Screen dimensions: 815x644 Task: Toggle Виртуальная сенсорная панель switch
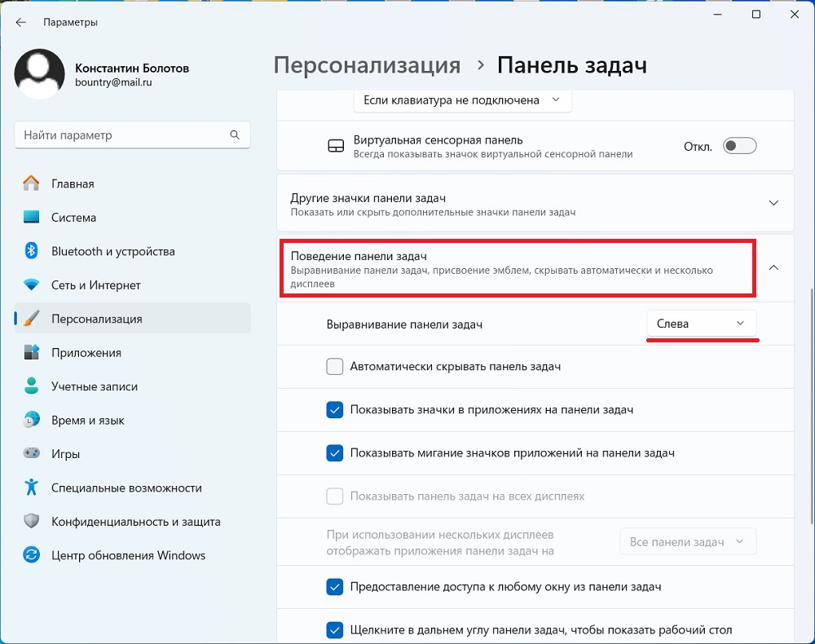739,146
